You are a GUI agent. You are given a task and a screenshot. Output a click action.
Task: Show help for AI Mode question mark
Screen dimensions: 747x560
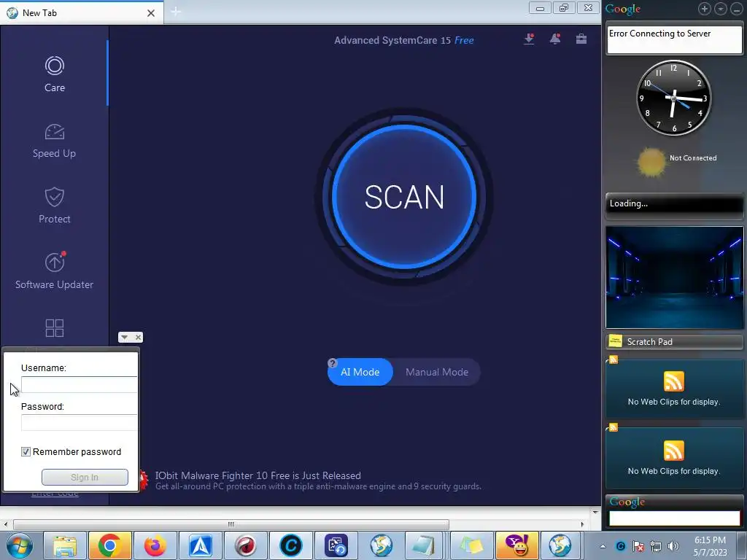[x=333, y=363]
